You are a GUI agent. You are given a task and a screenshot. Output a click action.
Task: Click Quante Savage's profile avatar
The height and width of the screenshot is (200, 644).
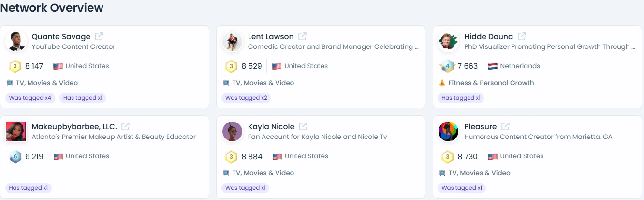point(16,42)
